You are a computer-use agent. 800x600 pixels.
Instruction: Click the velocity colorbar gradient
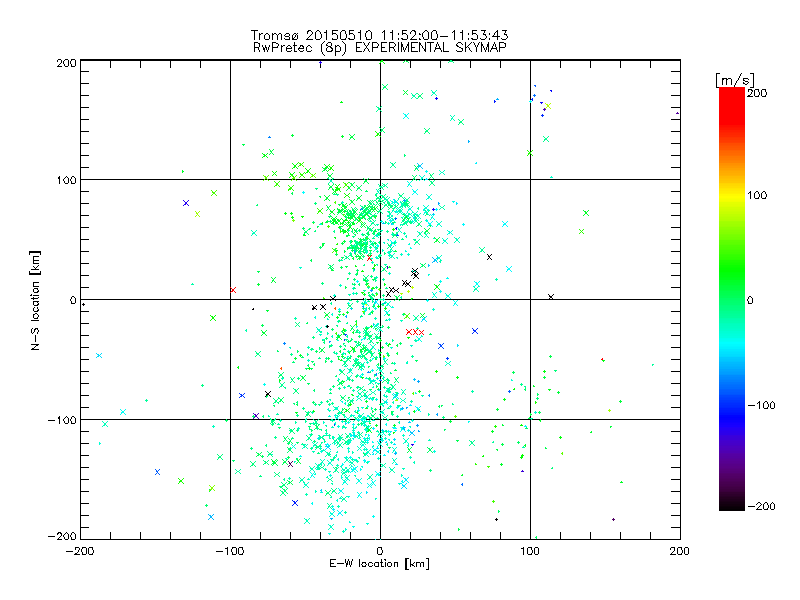click(x=732, y=299)
